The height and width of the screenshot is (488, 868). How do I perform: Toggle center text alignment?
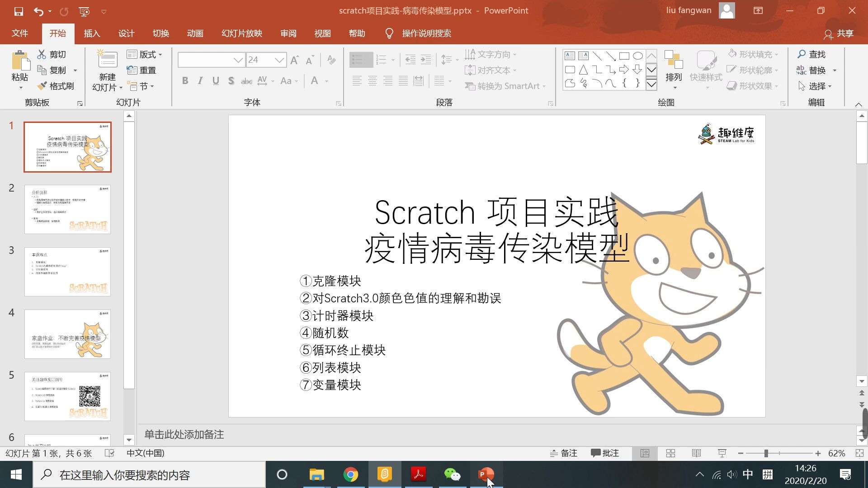click(373, 81)
